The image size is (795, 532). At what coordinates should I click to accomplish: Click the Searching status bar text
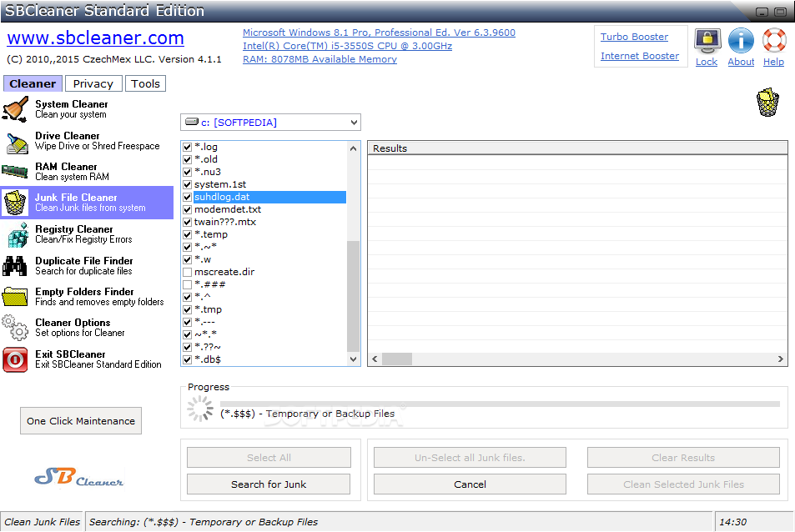(x=204, y=522)
